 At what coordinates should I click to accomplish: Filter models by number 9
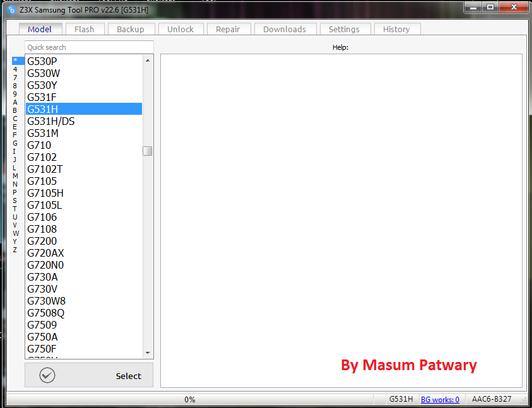(x=15, y=94)
